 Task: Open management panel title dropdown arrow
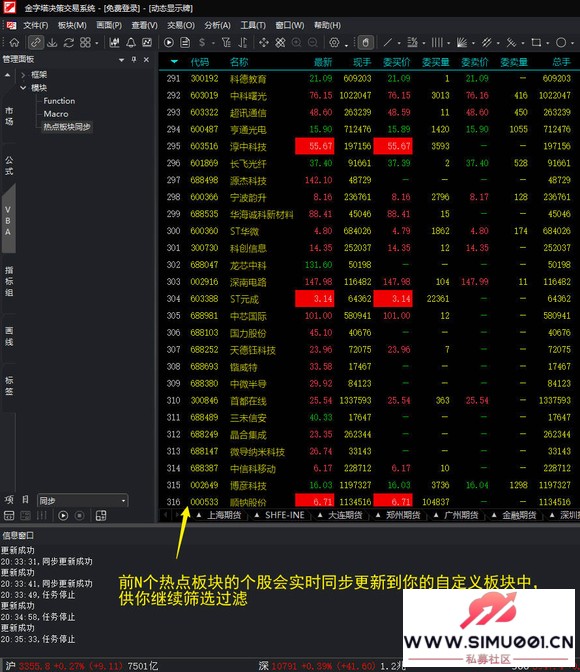[121, 60]
